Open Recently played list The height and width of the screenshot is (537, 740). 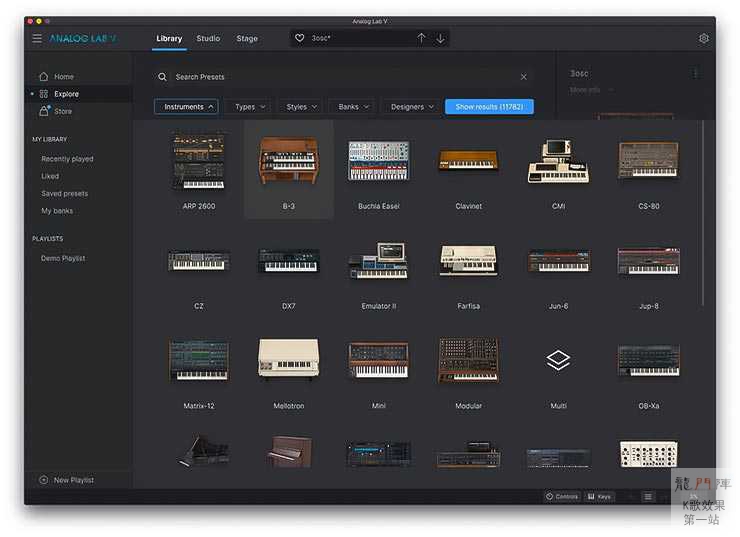67,159
